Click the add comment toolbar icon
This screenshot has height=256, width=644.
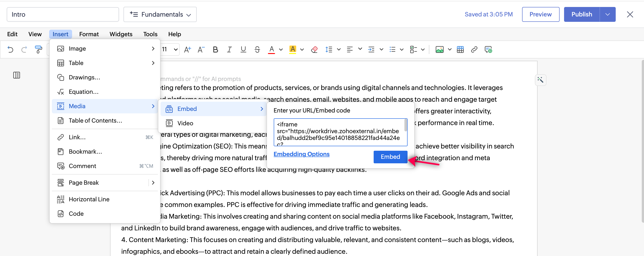pos(488,49)
